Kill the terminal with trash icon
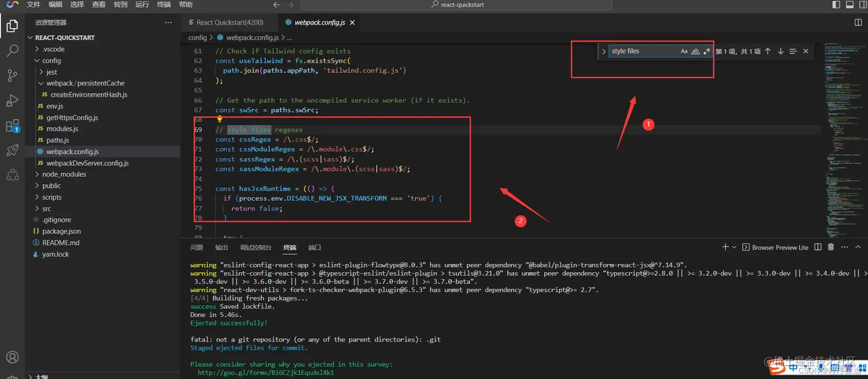868x379 pixels. click(x=831, y=247)
